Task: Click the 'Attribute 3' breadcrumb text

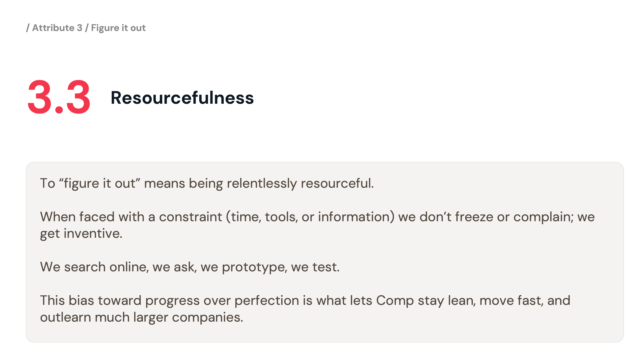Action: click(x=57, y=28)
